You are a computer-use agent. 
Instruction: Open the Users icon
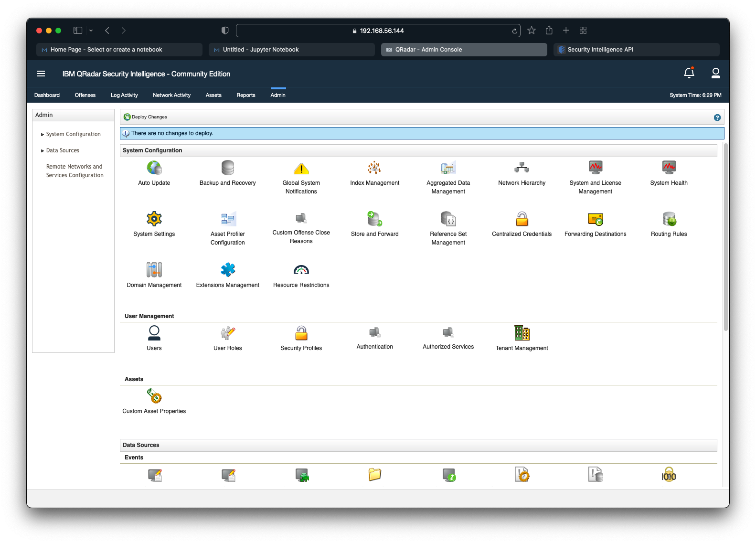154,333
